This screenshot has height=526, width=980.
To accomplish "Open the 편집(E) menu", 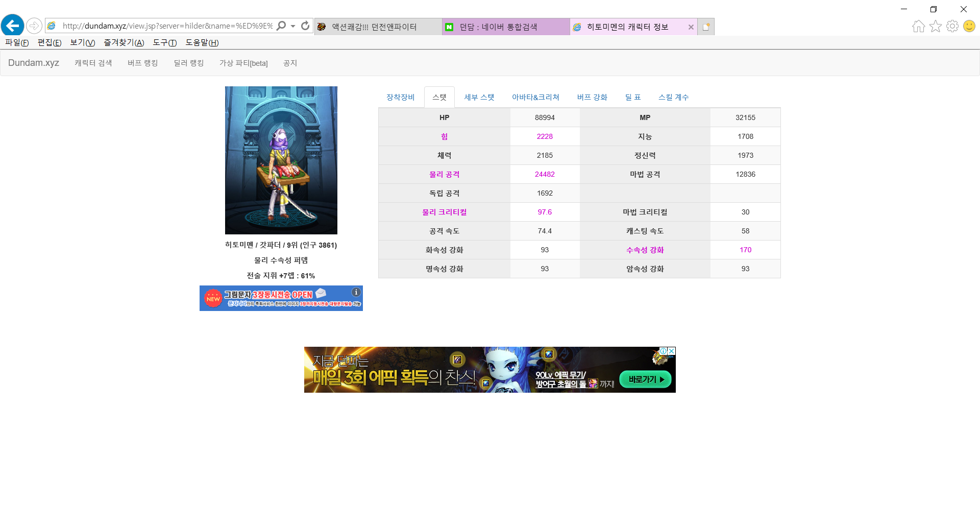I will point(50,42).
